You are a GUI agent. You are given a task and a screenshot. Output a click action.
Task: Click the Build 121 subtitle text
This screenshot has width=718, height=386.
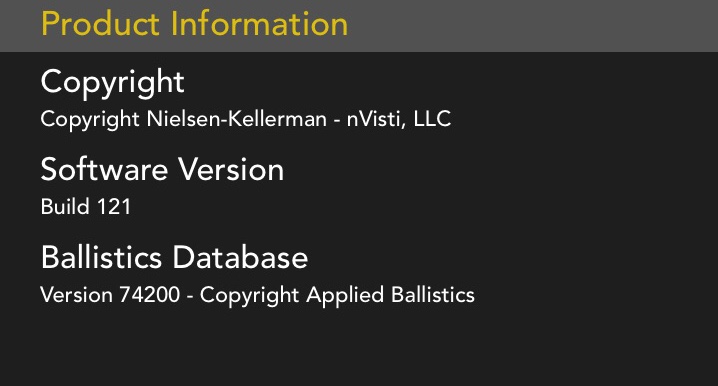(x=86, y=207)
